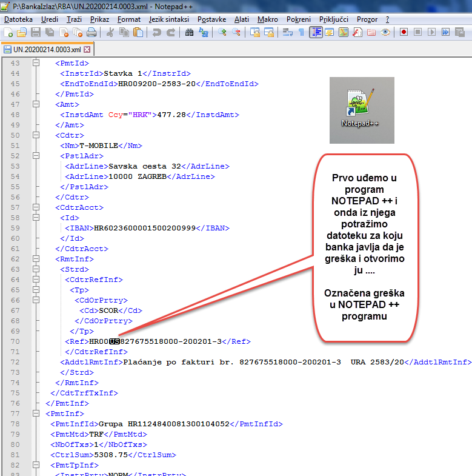The width and height of the screenshot is (472, 476).
Task: Click the Zoom Out magnifier icon
Action: 236,32
